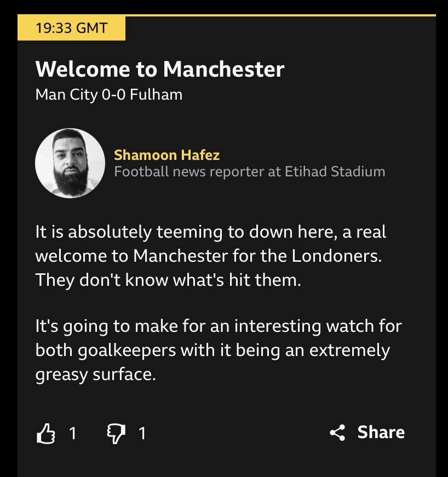Open Shamoon Hafez's profile photo
The width and height of the screenshot is (448, 477).
[70, 163]
